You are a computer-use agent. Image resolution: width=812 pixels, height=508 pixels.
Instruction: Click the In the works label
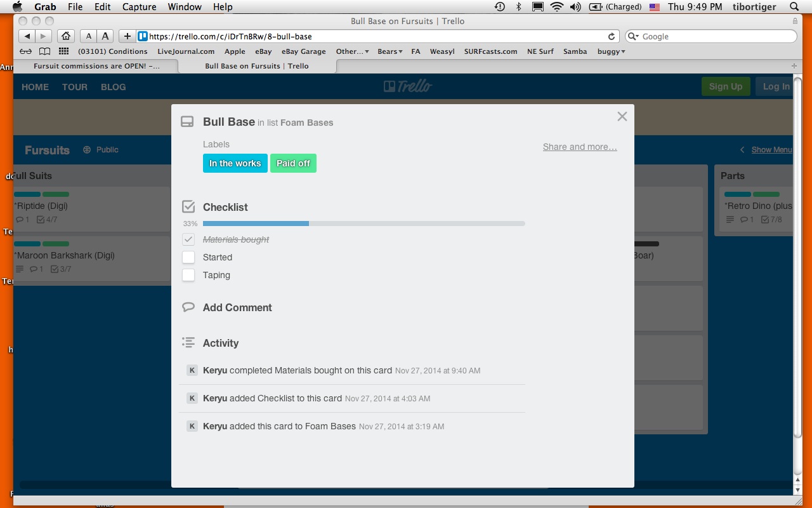tap(235, 163)
